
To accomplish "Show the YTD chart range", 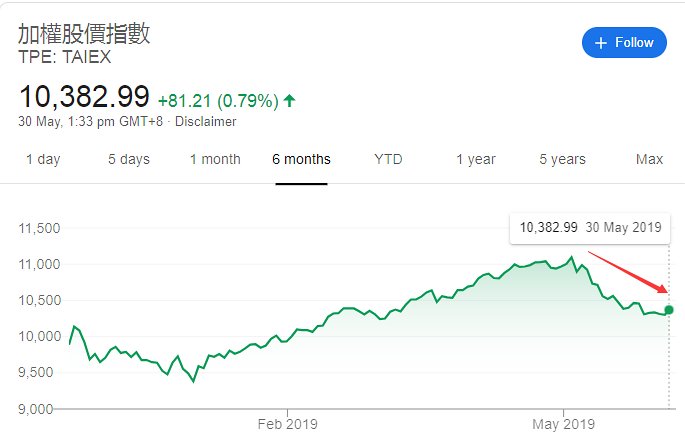I will coord(388,159).
